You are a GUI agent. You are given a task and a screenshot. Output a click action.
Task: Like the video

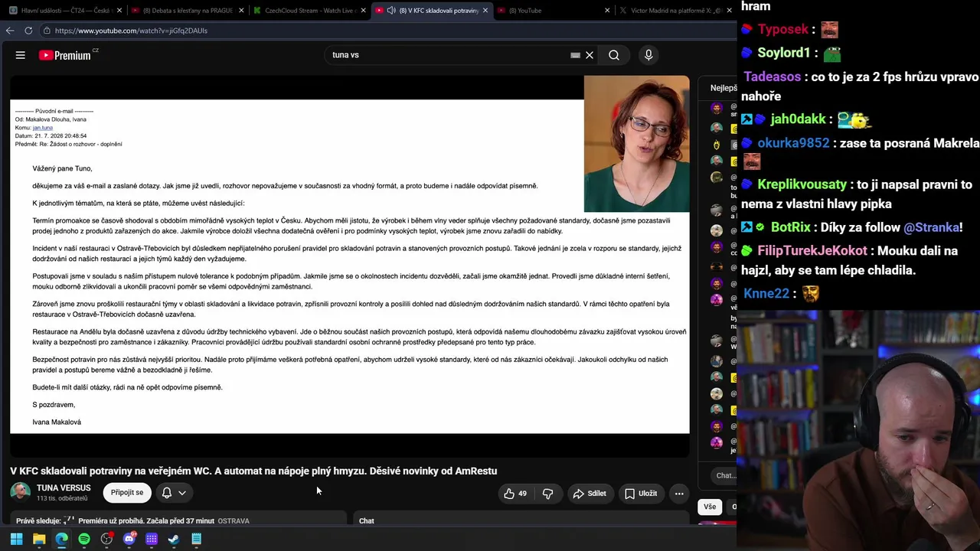coord(515,494)
